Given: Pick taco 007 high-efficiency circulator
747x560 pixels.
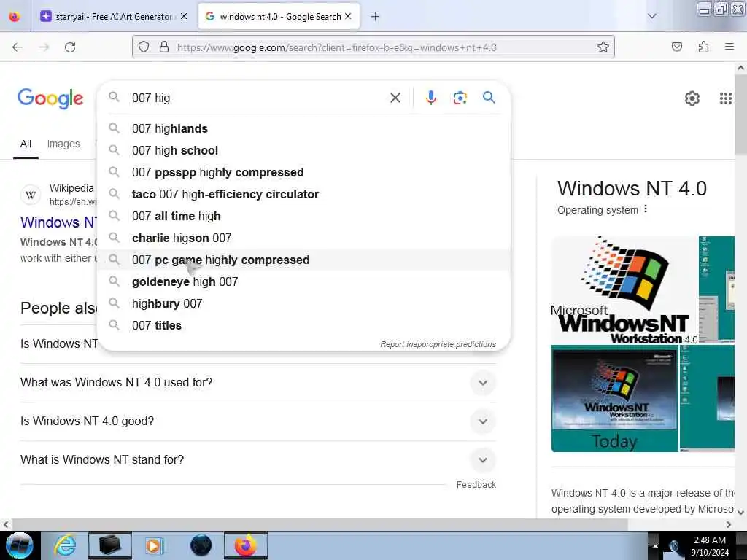Looking at the screenshot, I should point(303,194).
